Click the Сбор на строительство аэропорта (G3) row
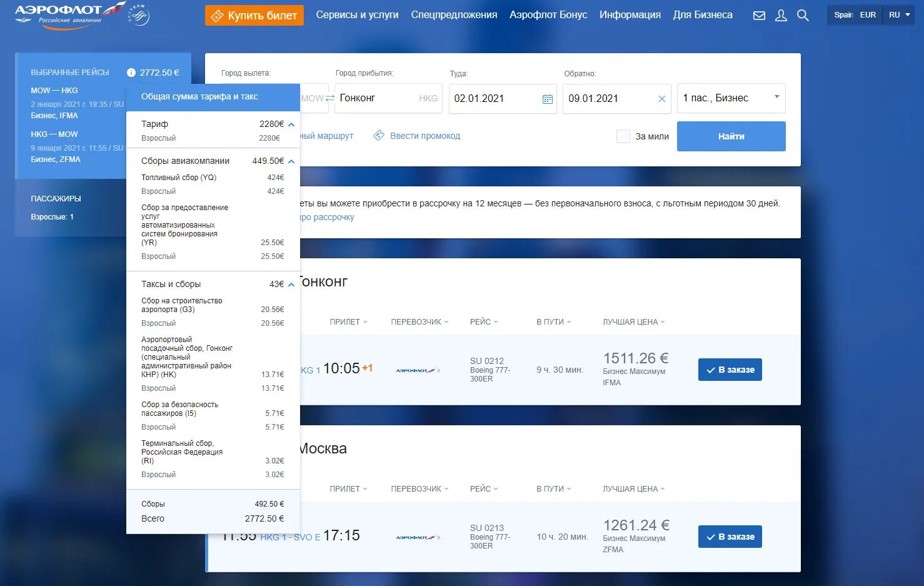The image size is (924, 586). point(213,305)
